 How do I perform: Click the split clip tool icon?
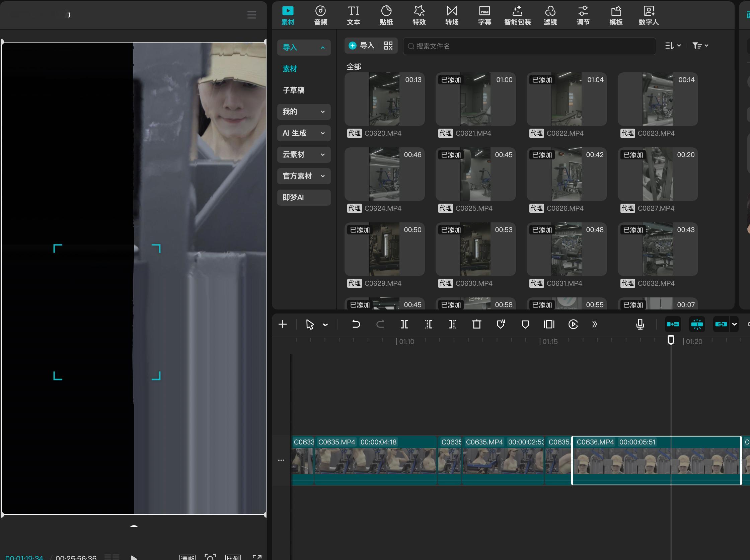[x=404, y=325]
